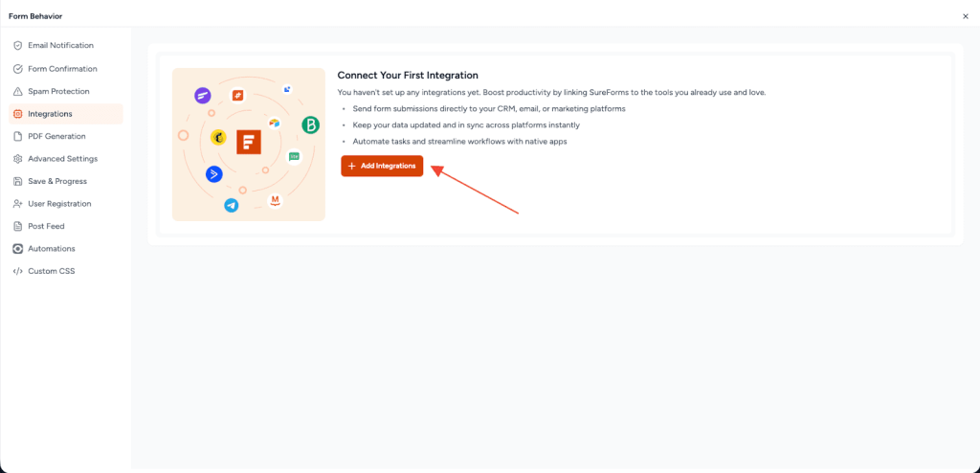This screenshot has width=980, height=473.
Task: Open Email Notification settings
Action: (60, 46)
